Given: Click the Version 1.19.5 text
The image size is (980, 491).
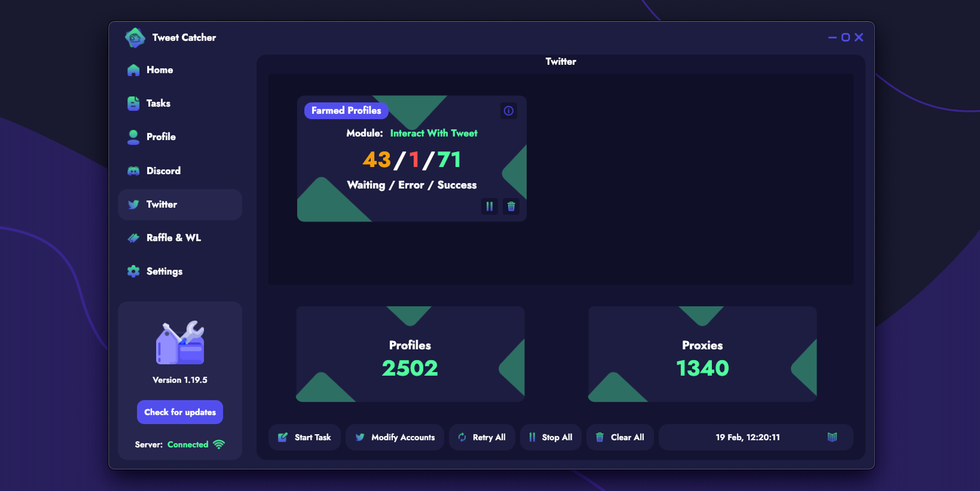Looking at the screenshot, I should pos(180,380).
